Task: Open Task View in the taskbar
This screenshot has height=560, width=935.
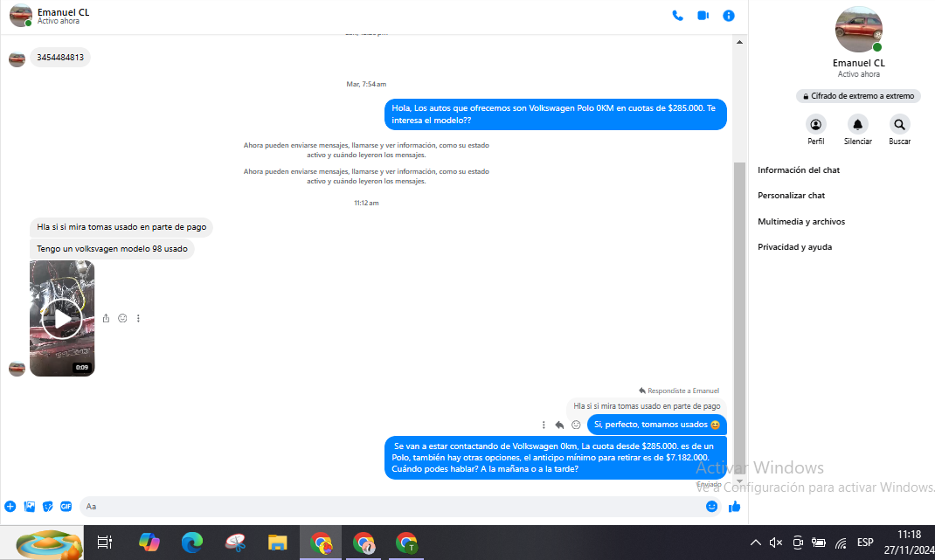Action: point(105,543)
